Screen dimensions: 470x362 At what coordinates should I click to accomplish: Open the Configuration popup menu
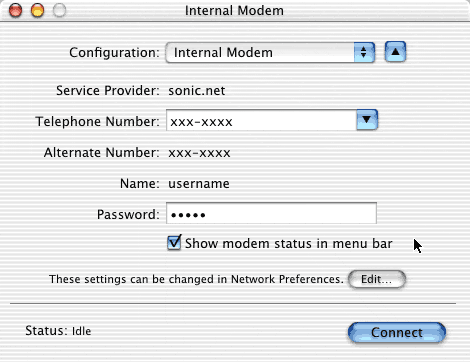click(270, 52)
